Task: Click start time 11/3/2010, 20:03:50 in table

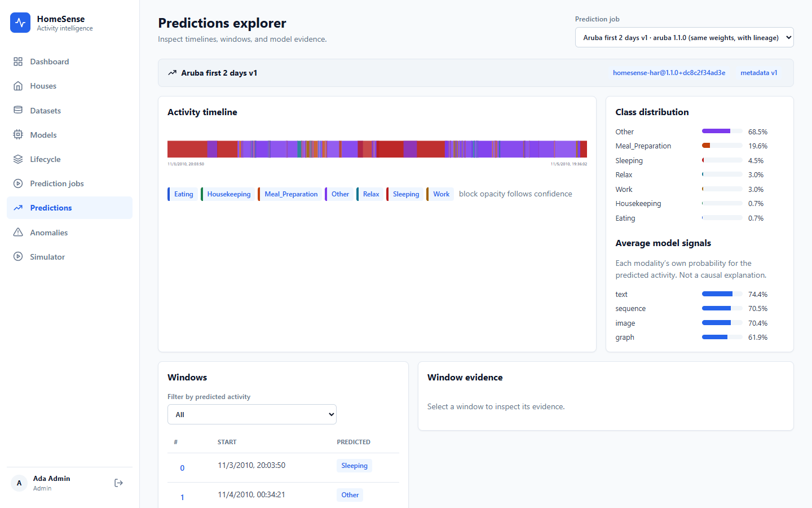Action: pos(251,466)
